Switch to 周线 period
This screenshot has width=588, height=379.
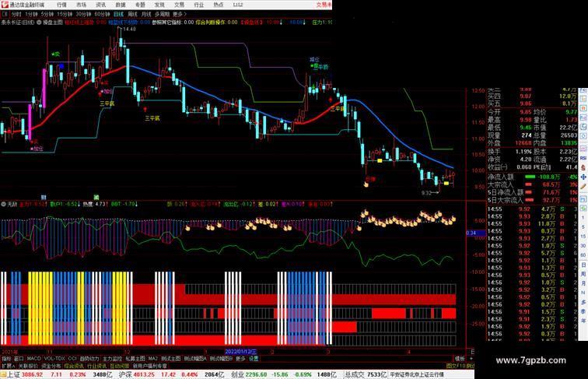coord(132,14)
